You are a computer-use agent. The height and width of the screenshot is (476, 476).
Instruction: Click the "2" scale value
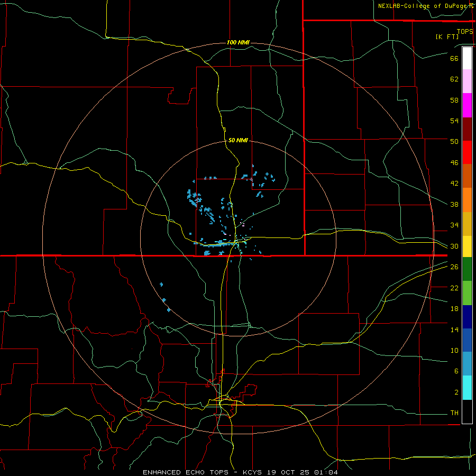[456, 392]
